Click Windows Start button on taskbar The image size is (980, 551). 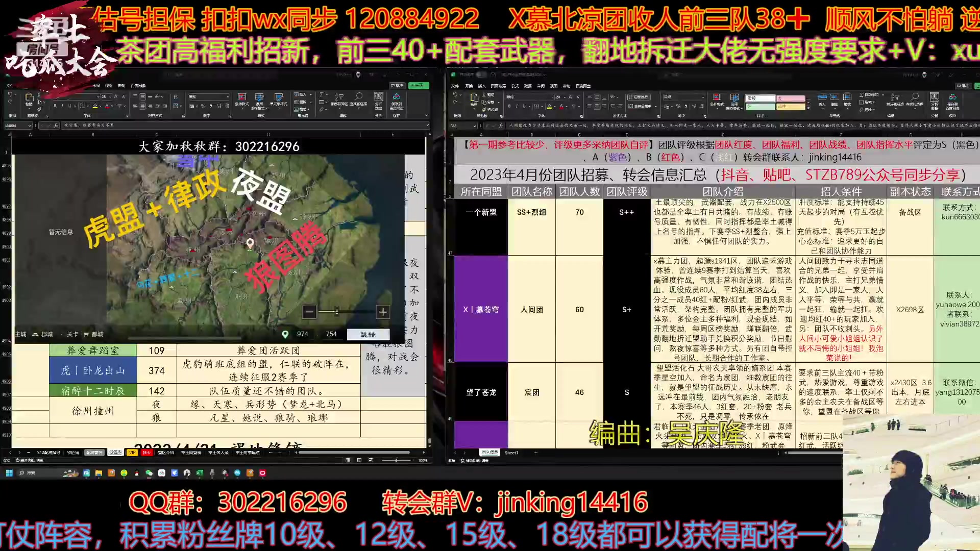pos(9,473)
